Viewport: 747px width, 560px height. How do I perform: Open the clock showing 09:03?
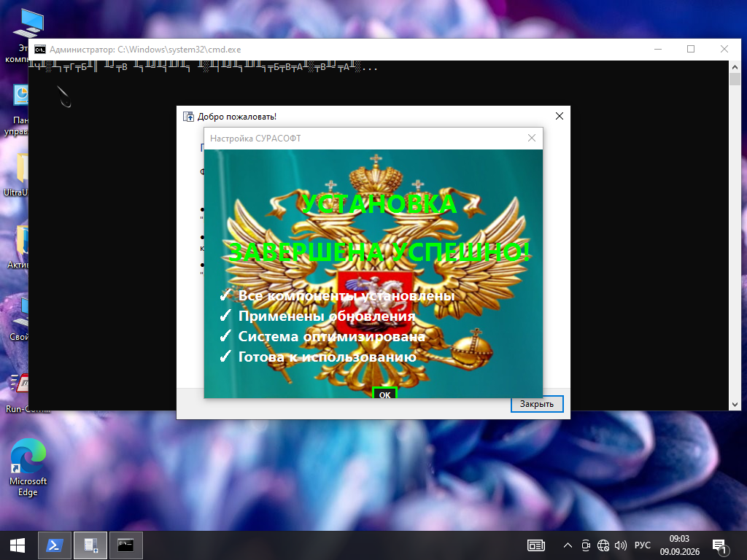679,545
